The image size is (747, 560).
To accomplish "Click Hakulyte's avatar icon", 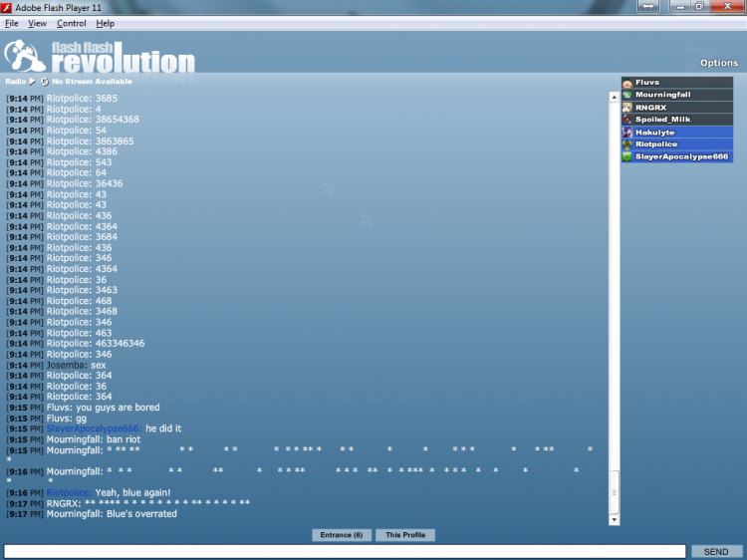I will [x=627, y=133].
